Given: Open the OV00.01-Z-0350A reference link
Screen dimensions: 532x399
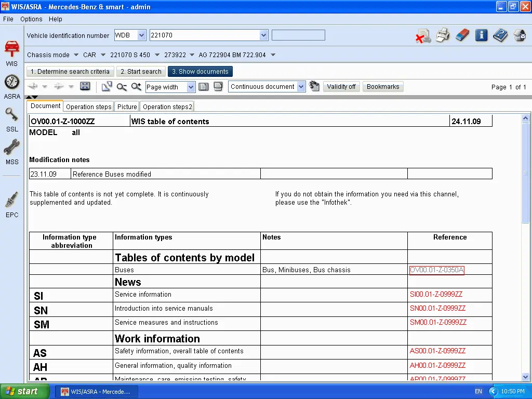Looking at the screenshot, I should 436,270.
